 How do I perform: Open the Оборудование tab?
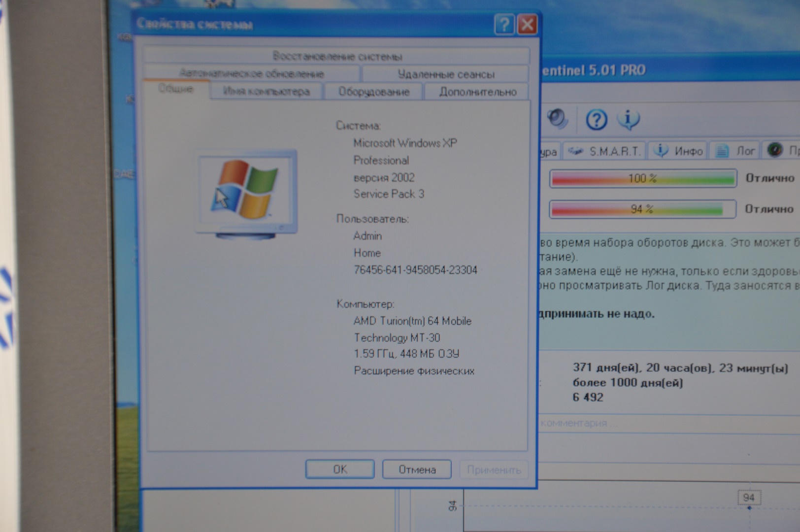point(374,92)
